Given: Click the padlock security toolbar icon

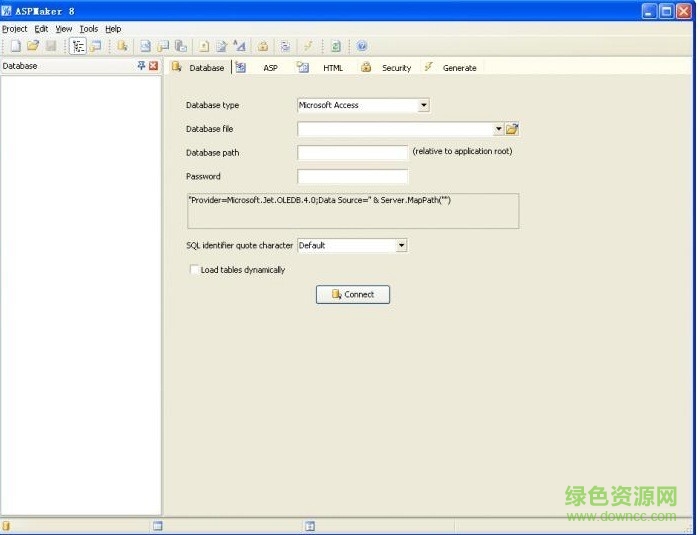Looking at the screenshot, I should coord(263,46).
